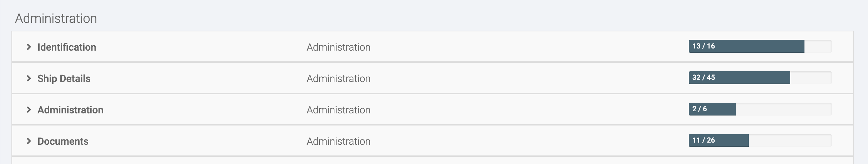
Task: Open the Documents row label
Action: [x=63, y=141]
